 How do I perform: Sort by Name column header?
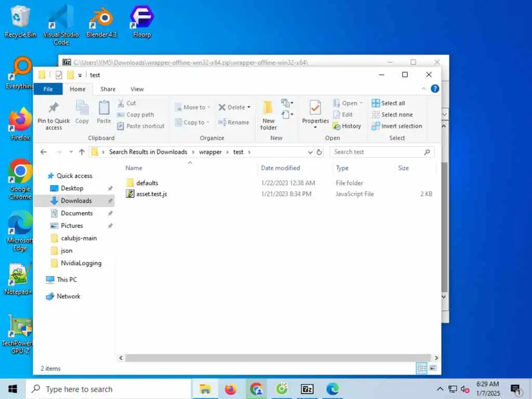click(134, 168)
